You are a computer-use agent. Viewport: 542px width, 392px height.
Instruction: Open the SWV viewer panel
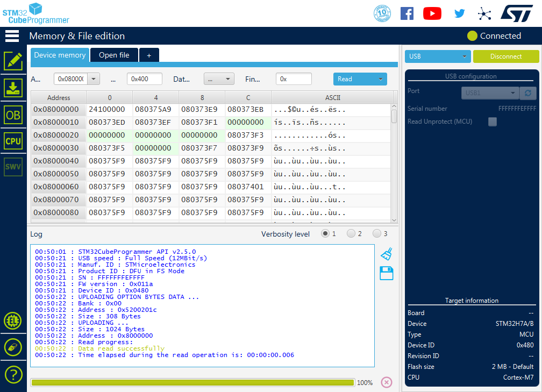[13, 167]
